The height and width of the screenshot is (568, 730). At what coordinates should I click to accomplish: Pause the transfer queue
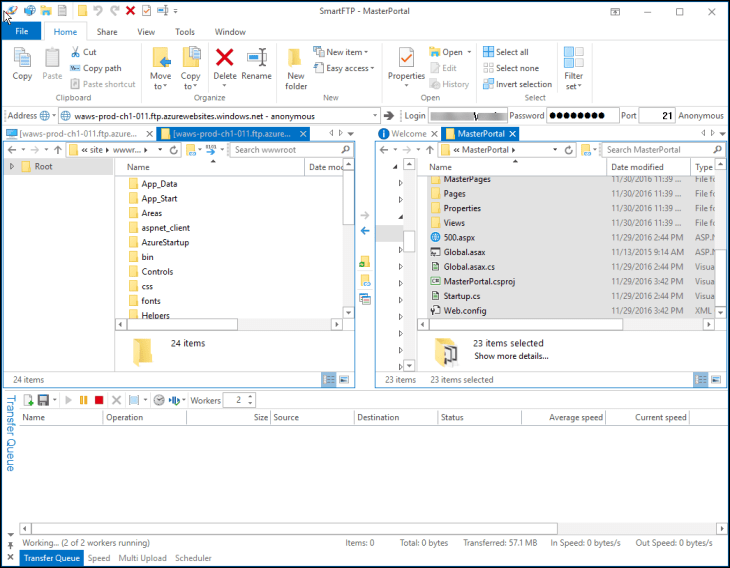tap(83, 400)
